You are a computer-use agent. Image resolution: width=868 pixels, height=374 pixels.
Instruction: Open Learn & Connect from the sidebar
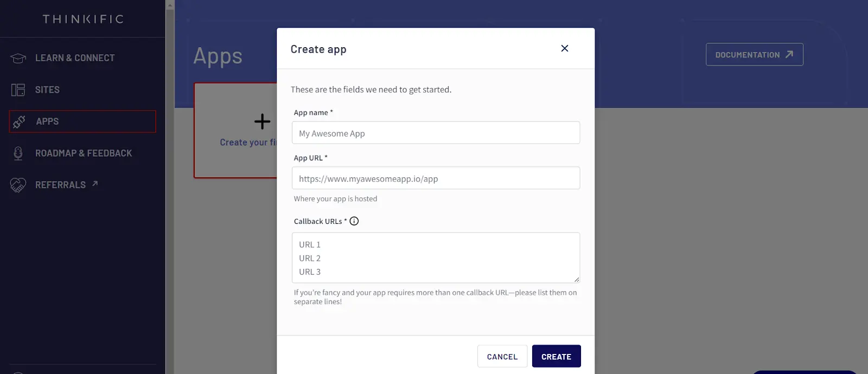tap(74, 57)
